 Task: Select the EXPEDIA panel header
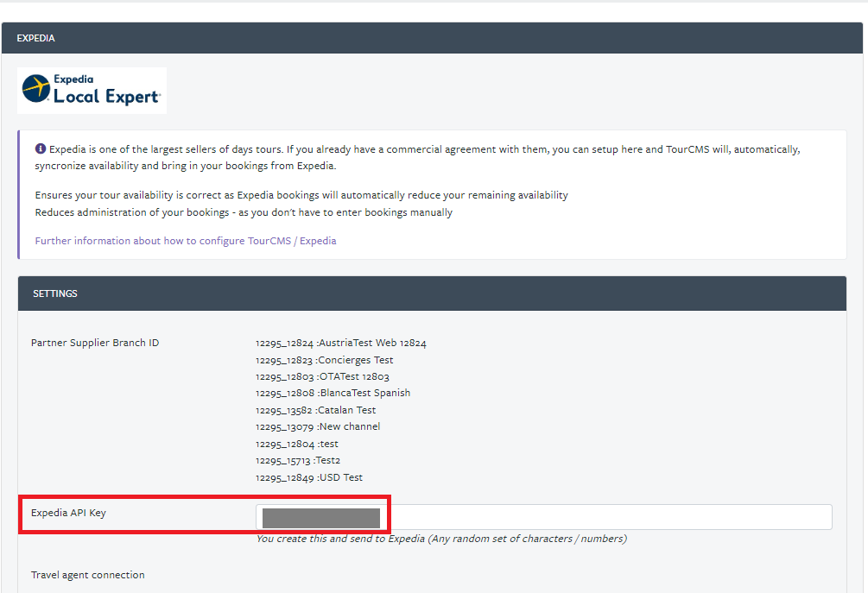click(x=432, y=38)
